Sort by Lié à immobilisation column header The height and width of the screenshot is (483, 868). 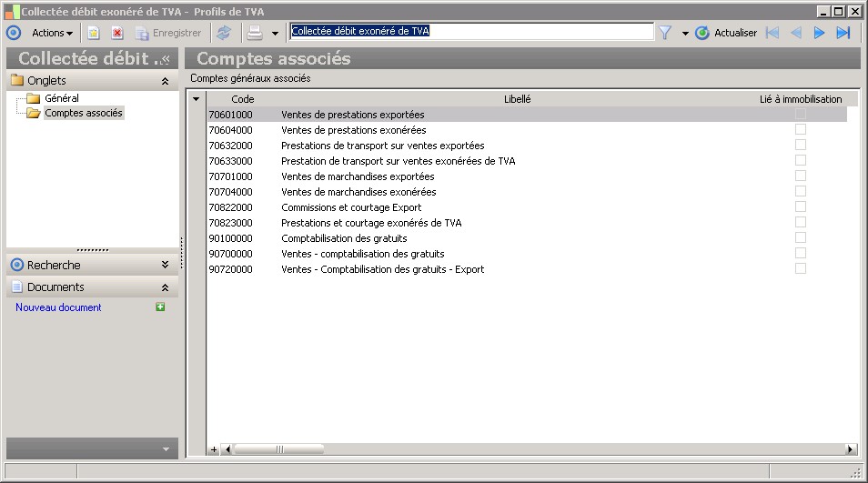(x=801, y=99)
